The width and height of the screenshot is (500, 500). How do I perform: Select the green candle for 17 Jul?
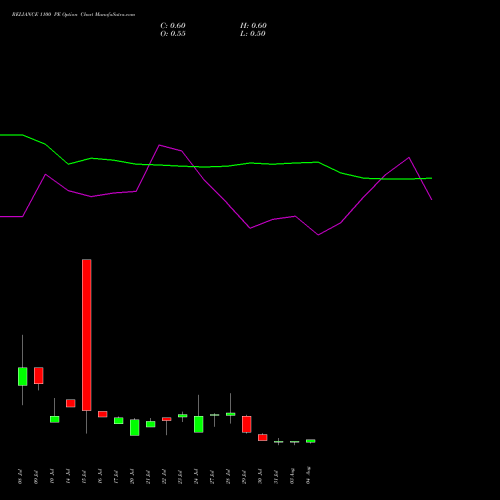119,421
